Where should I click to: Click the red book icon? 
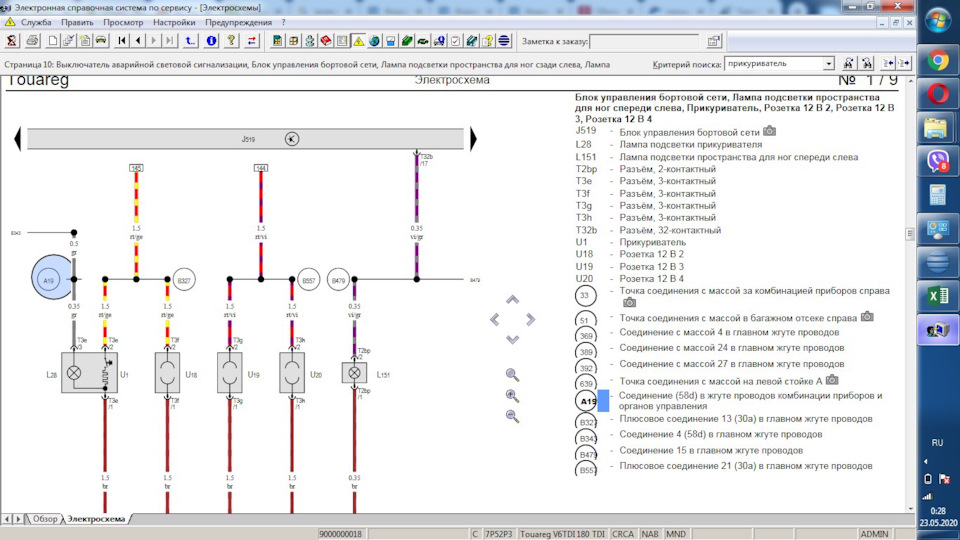pos(326,41)
